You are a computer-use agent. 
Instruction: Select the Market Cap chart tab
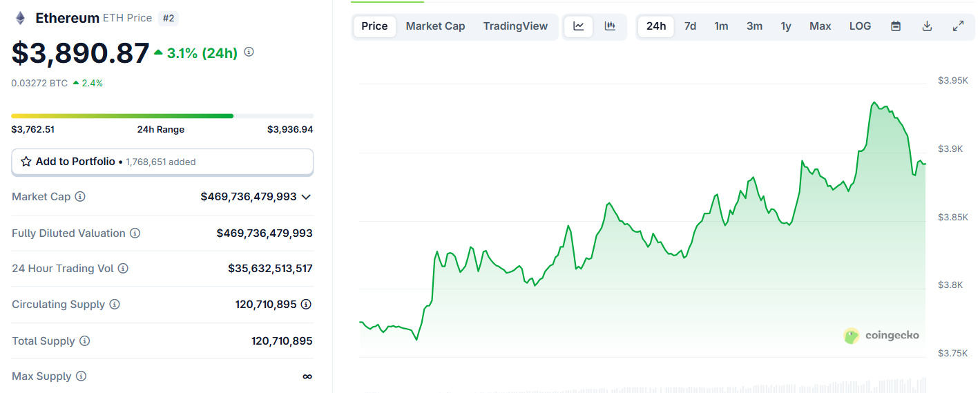(x=435, y=26)
